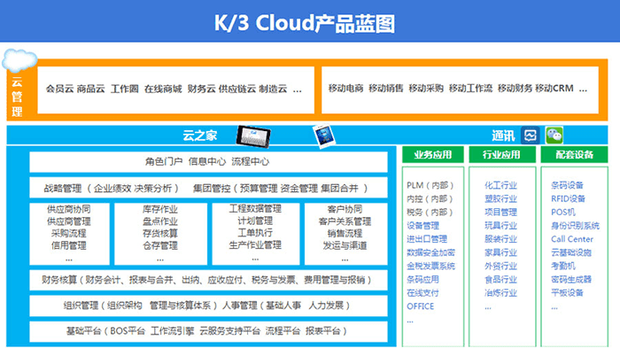Screen dimensions: 620x364
Task: Open 会员云 in the cloud management bar
Action: (59, 89)
